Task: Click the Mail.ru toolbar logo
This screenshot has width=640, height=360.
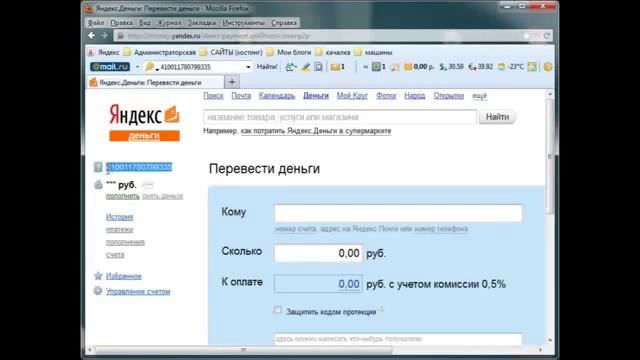Action: coord(110,67)
